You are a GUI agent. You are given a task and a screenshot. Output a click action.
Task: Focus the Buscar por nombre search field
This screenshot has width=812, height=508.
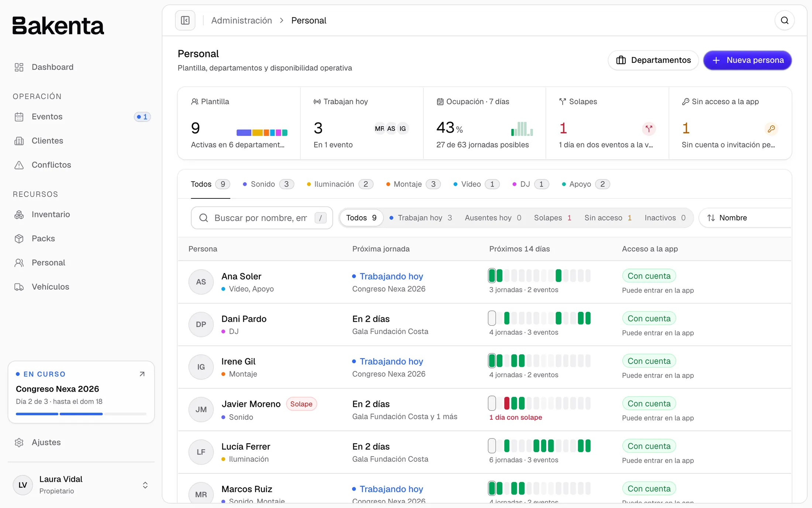coord(262,218)
